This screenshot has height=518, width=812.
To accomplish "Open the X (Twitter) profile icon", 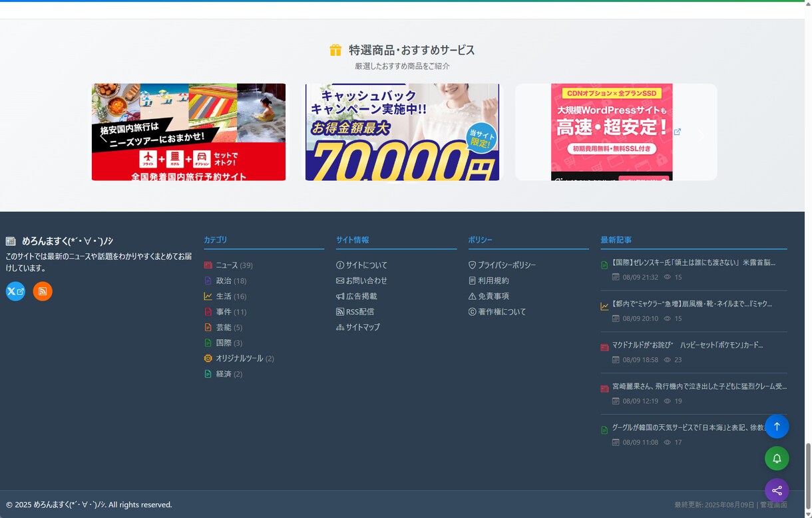I will (16, 291).
